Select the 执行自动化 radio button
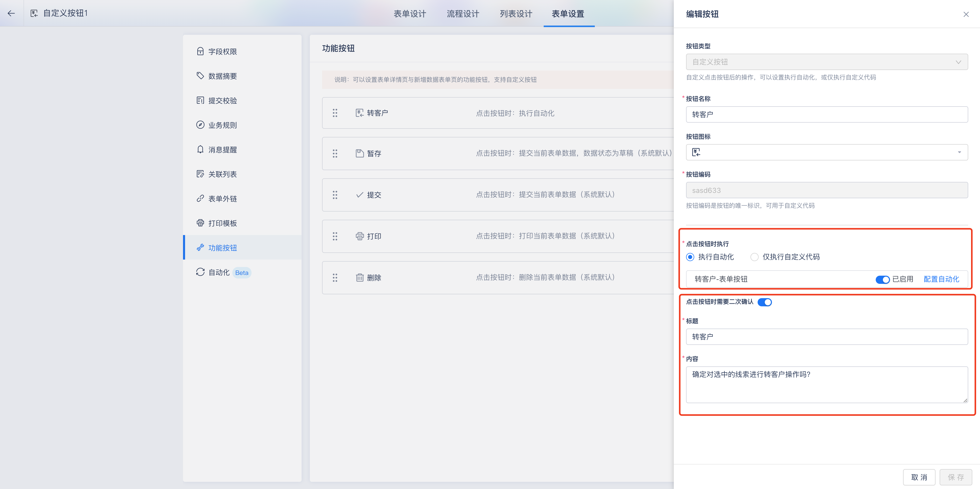 pos(690,257)
